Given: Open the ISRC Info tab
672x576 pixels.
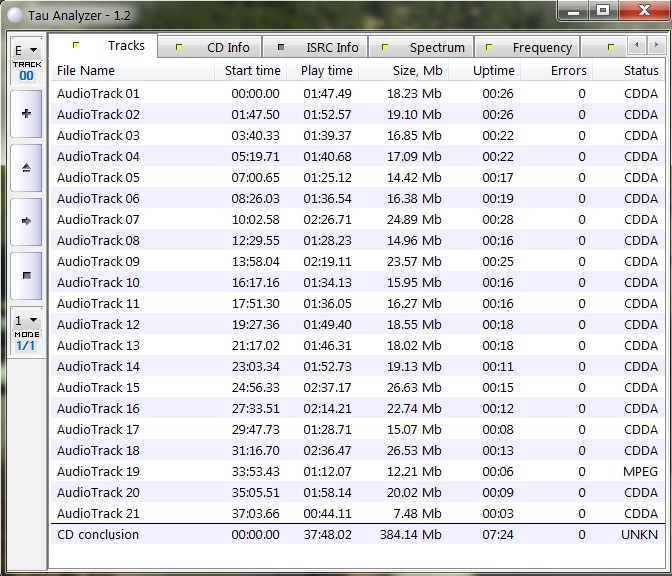Looking at the screenshot, I should pos(318,47).
